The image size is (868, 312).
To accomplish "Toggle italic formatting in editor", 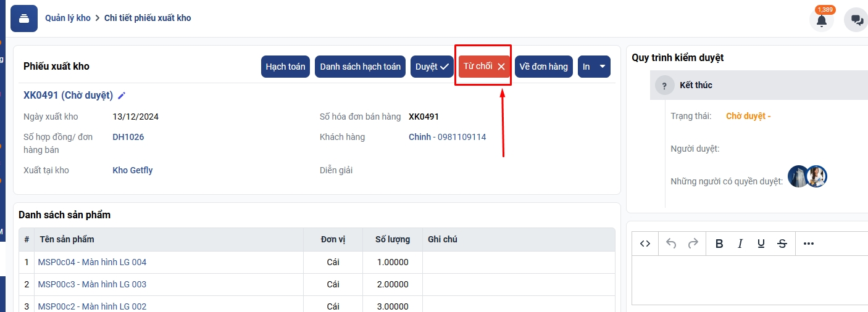I will click(740, 244).
